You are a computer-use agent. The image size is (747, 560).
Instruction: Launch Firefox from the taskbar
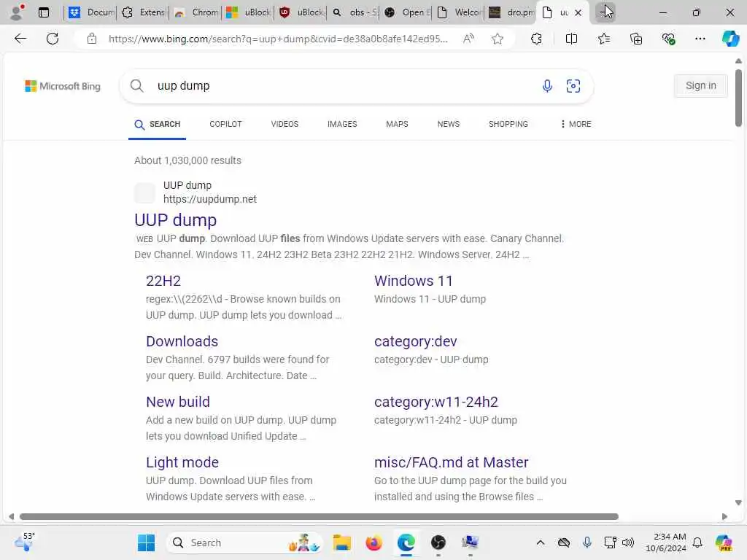[x=374, y=542]
